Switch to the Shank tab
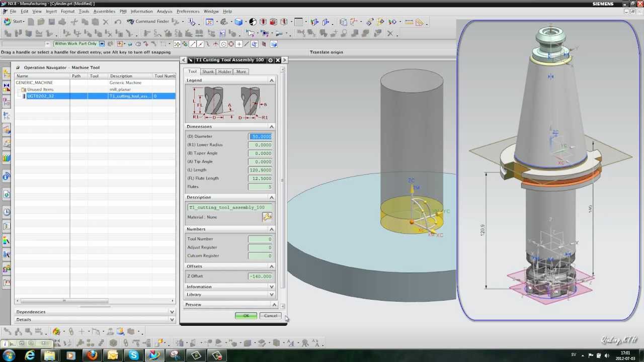The height and width of the screenshot is (362, 644). coord(208,72)
